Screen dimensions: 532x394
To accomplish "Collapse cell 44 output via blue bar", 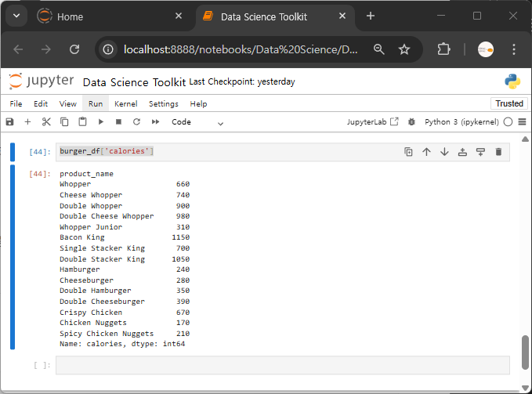I will (13, 257).
